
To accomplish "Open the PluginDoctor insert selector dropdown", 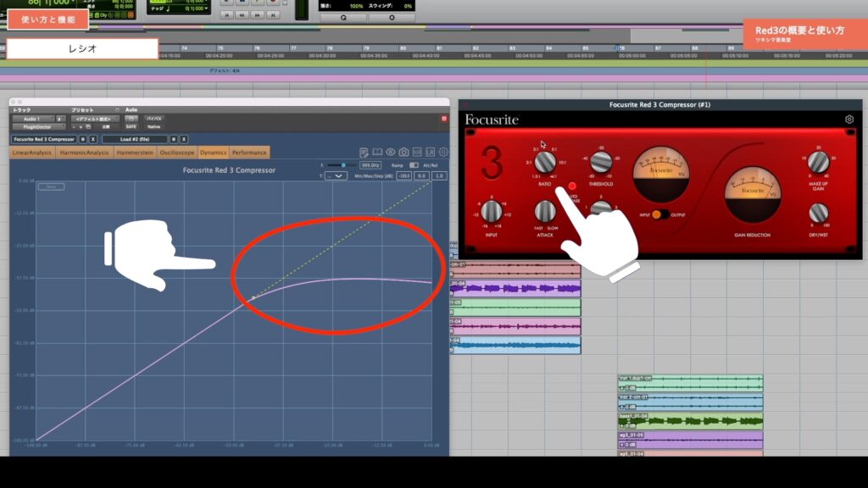I will click(x=39, y=127).
